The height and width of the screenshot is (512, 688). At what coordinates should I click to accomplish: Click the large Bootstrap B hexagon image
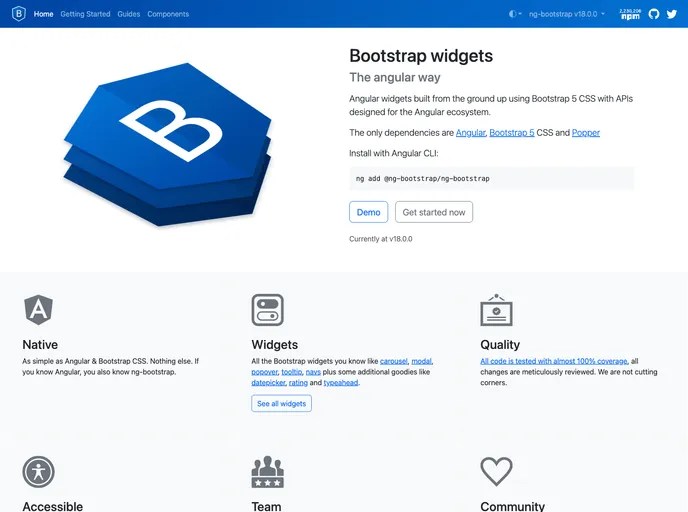[168, 145]
